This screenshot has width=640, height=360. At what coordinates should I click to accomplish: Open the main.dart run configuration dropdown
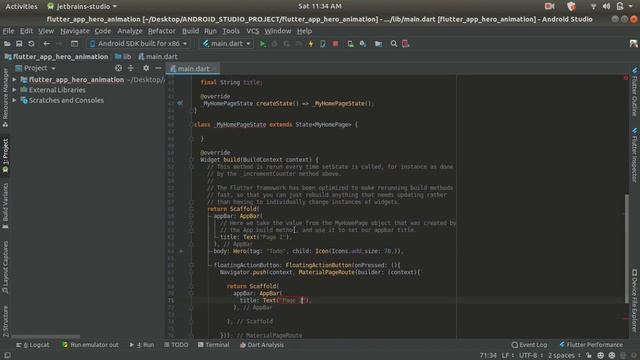point(227,44)
